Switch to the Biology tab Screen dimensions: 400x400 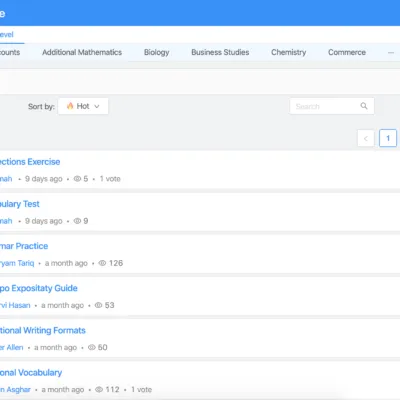(157, 52)
